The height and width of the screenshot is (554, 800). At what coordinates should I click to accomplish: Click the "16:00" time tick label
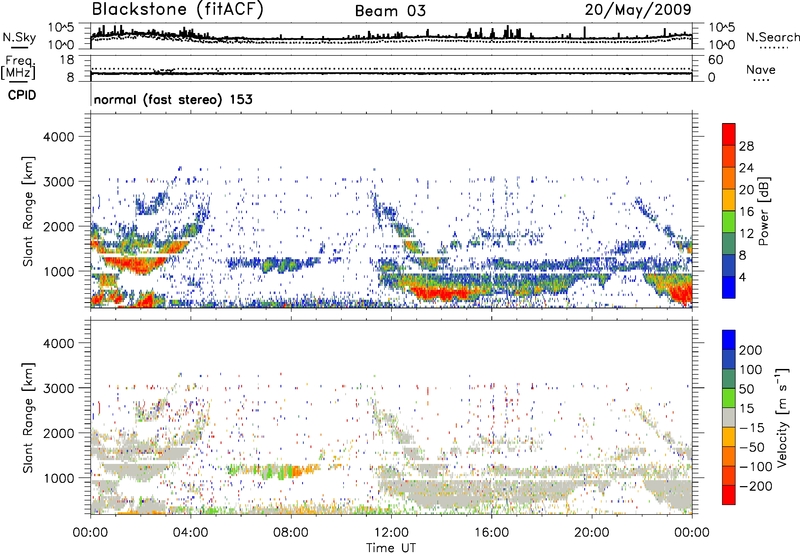pos(491,533)
